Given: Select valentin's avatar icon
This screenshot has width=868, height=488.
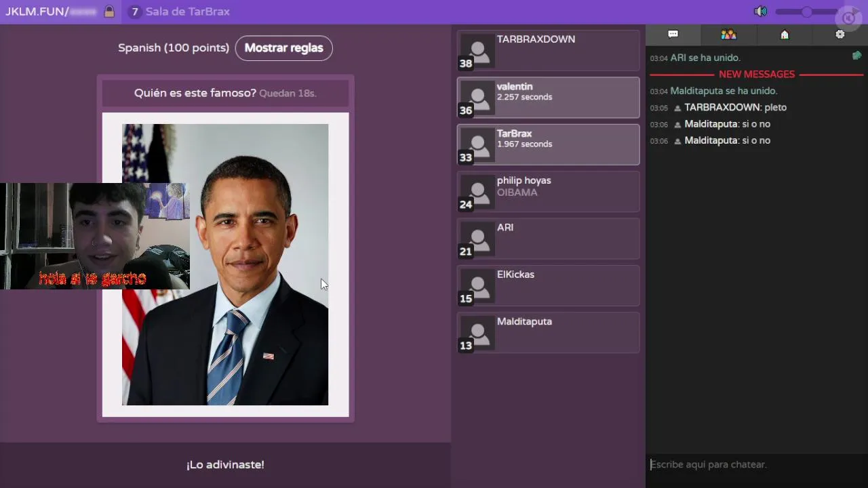Looking at the screenshot, I should pos(477,98).
